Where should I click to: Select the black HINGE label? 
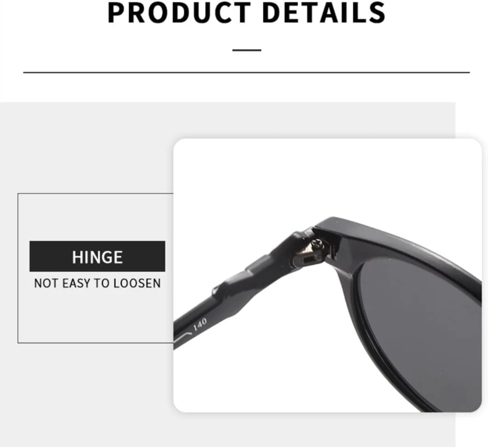97,256
